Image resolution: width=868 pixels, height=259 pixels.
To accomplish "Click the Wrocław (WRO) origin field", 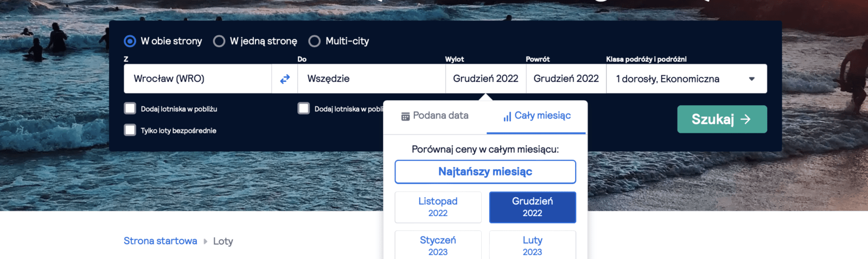I will (x=197, y=79).
